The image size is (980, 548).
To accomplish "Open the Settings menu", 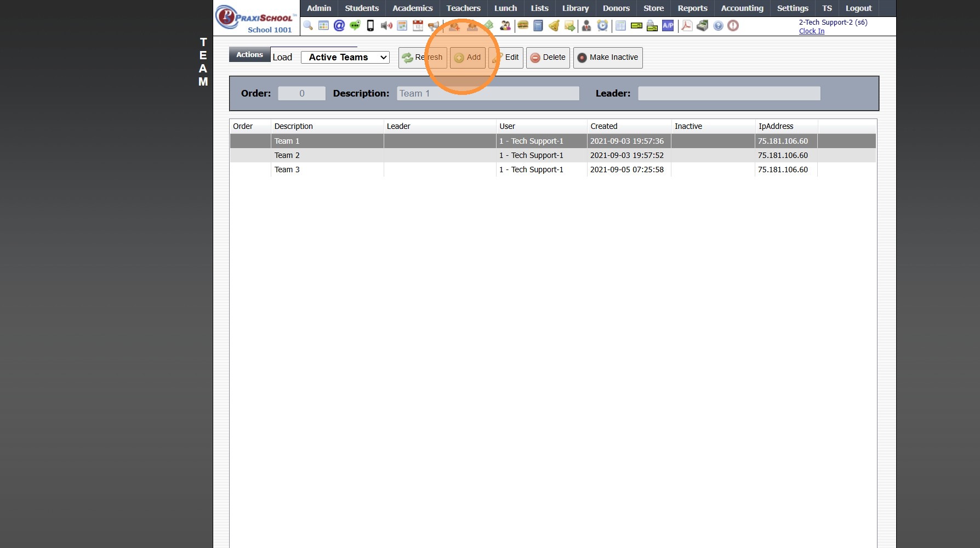I will pyautogui.click(x=793, y=8).
